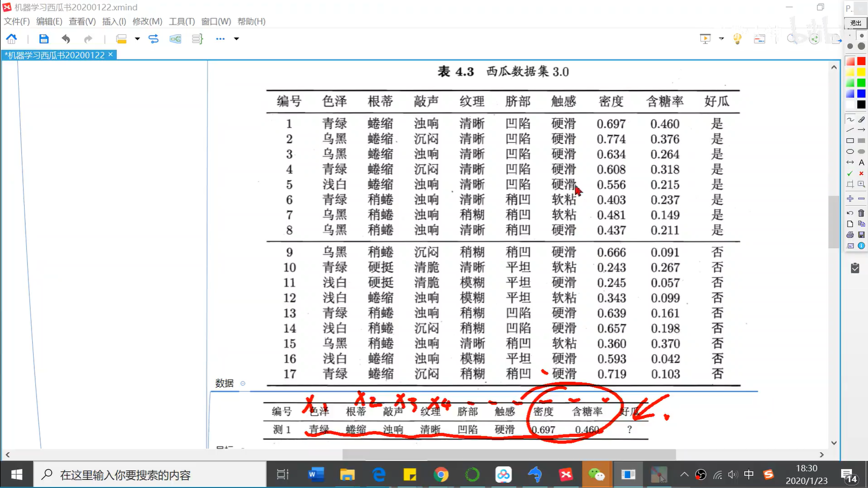Screen dimensions: 868x488
Task: Click the magnifier zoom tool in the annotation palette
Action: [861, 184]
